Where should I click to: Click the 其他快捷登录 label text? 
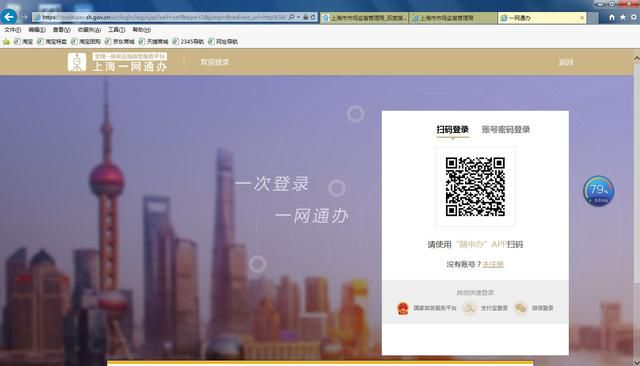coord(475,293)
